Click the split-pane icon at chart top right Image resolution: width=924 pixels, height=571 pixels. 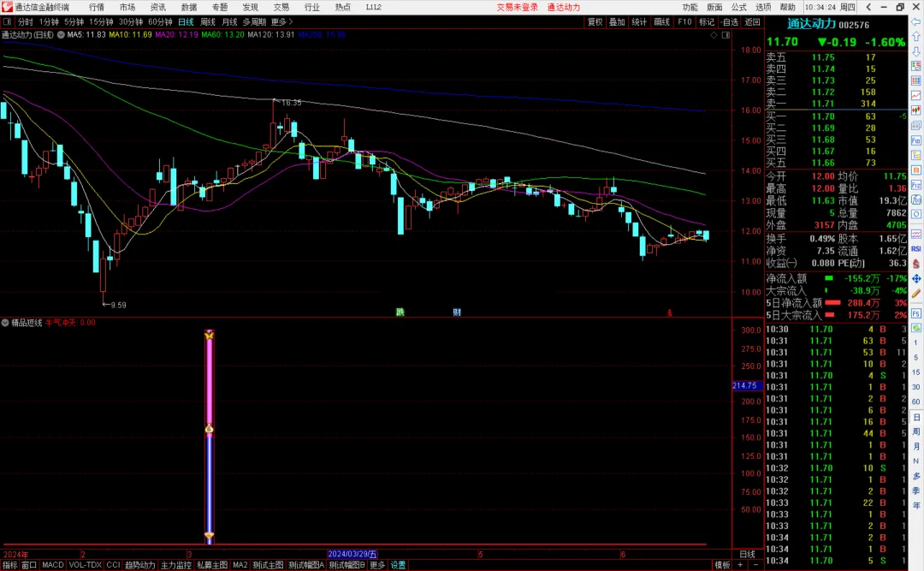click(x=726, y=35)
